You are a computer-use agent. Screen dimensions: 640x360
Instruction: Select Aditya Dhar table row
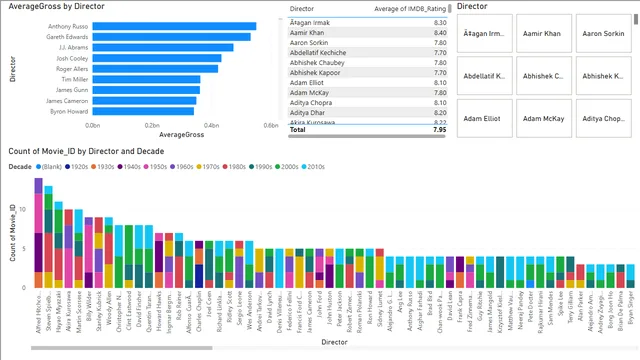[x=368, y=113]
